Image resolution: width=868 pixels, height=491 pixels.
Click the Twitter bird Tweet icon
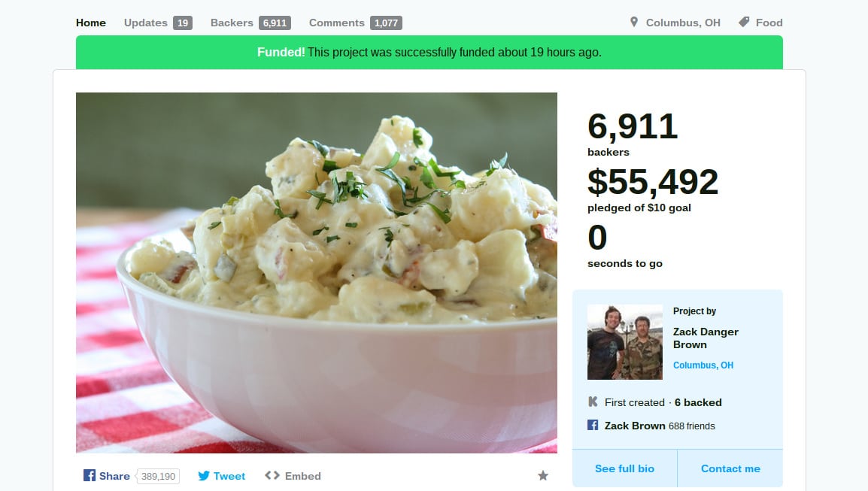tap(204, 476)
